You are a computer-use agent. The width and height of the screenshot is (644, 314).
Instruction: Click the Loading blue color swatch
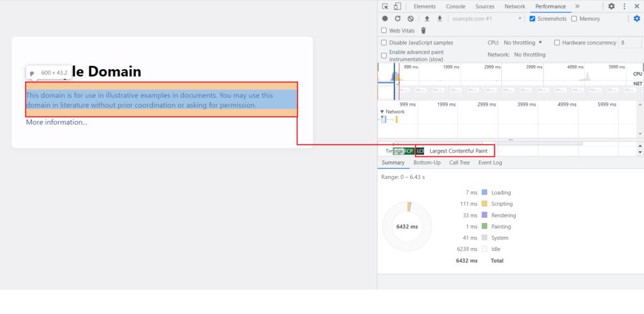[484, 192]
